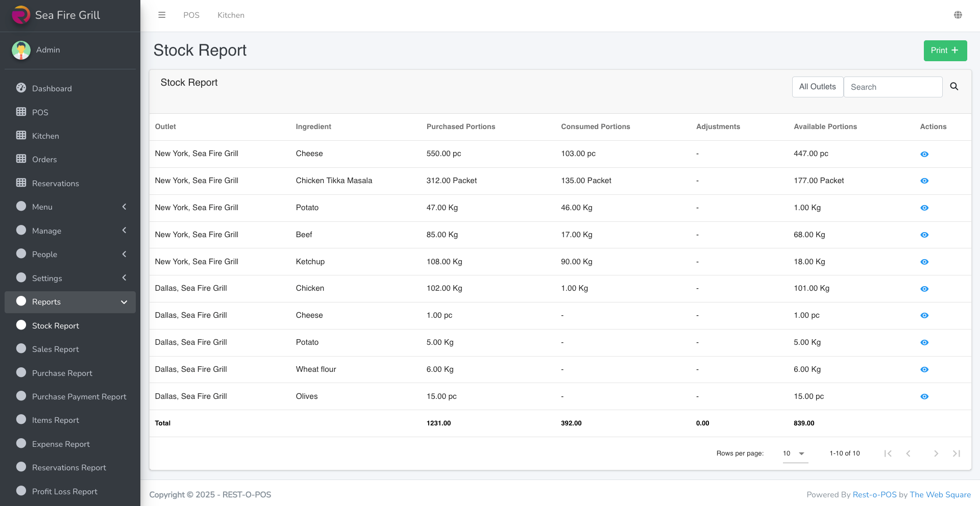View details for Dallas Potato row

pos(924,343)
